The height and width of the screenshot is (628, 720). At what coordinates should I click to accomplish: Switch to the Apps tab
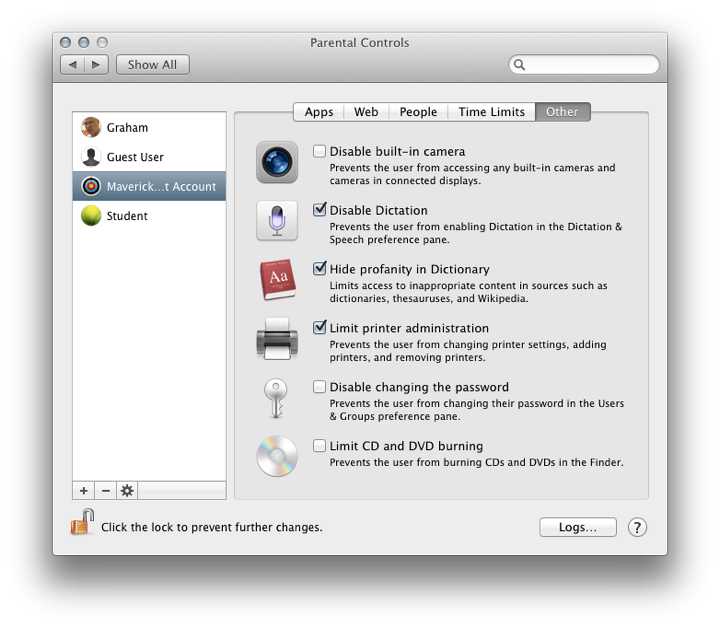point(319,112)
